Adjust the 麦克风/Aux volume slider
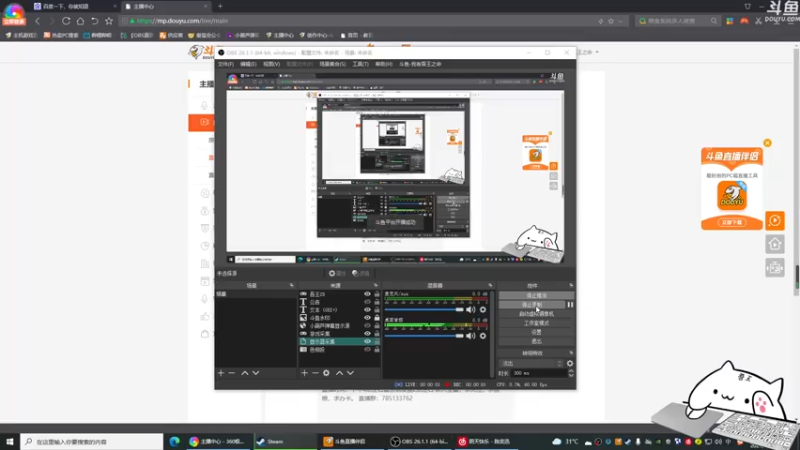800x450 pixels. [424, 310]
